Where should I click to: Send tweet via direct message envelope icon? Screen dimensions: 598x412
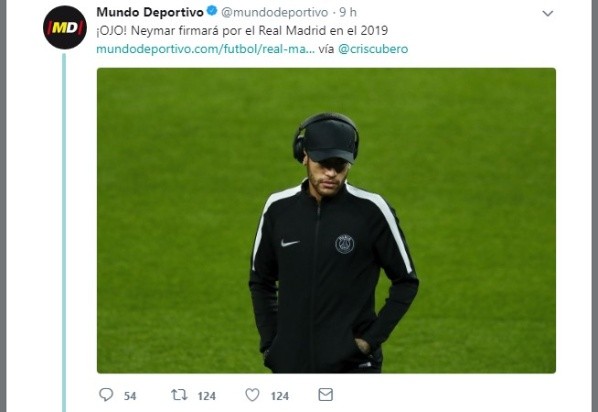[325, 394]
